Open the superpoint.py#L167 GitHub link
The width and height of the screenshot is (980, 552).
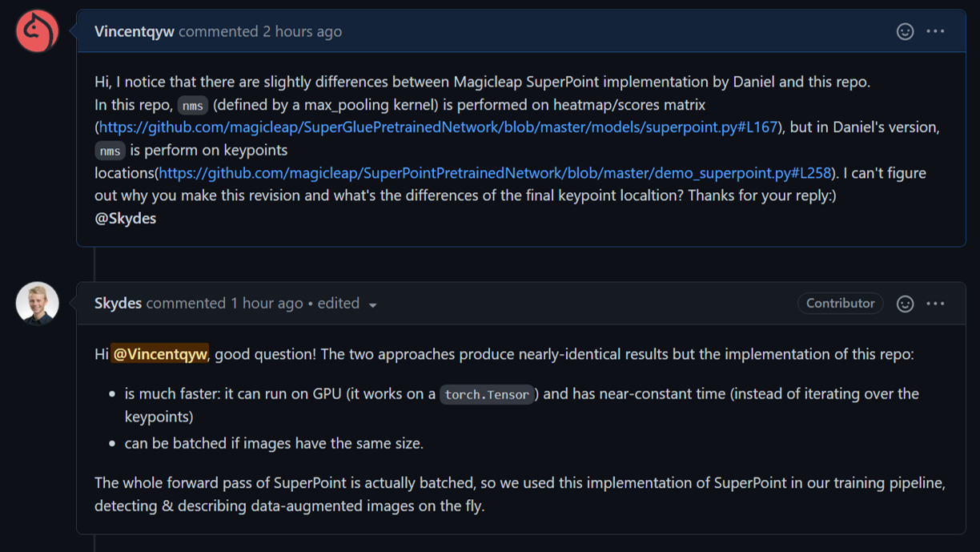tap(439, 127)
